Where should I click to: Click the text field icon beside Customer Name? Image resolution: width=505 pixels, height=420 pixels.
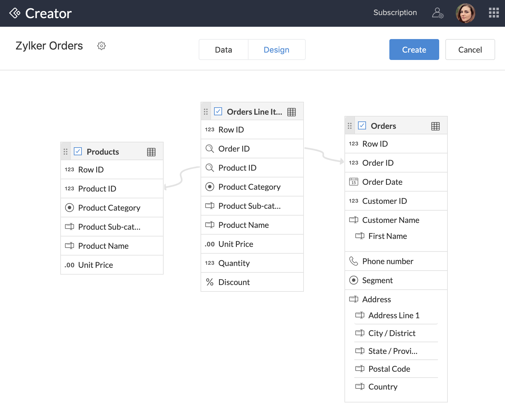click(x=354, y=220)
